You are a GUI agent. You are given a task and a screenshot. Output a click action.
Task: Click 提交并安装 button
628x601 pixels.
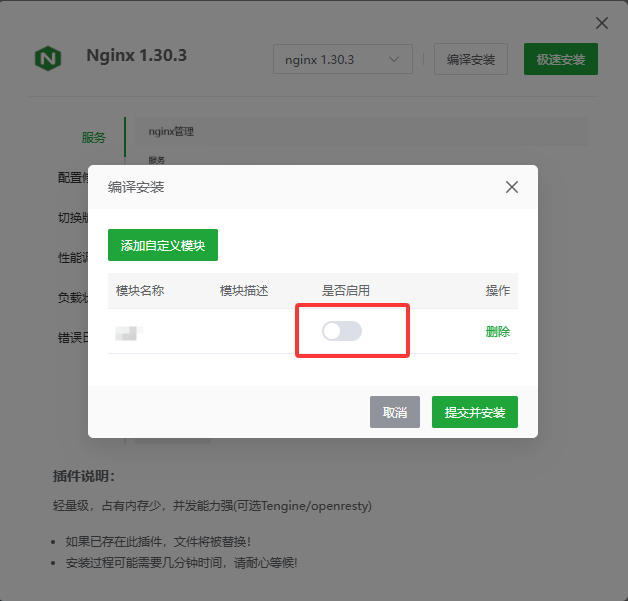coord(475,412)
